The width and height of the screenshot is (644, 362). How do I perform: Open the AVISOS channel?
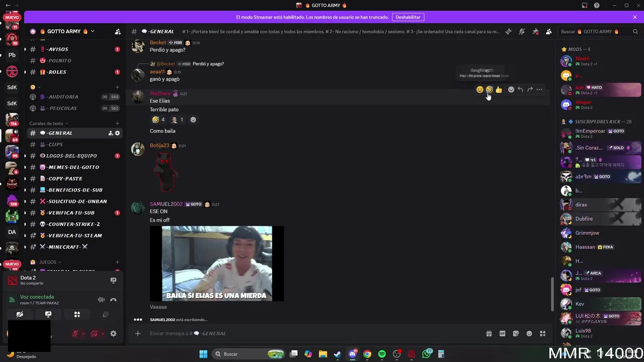(74, 49)
